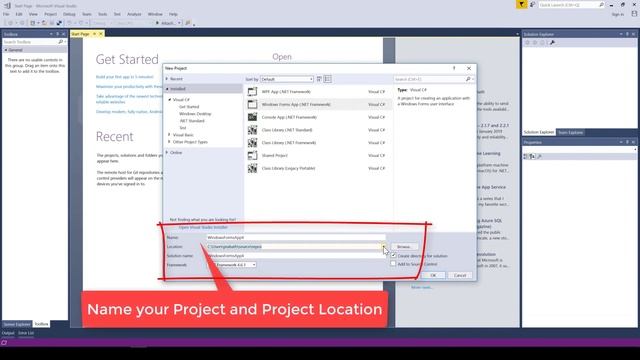
Task: Click the OK button
Action: 433,276
